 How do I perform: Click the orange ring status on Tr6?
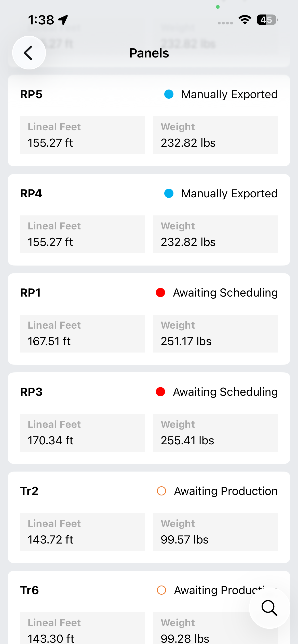pos(161,590)
